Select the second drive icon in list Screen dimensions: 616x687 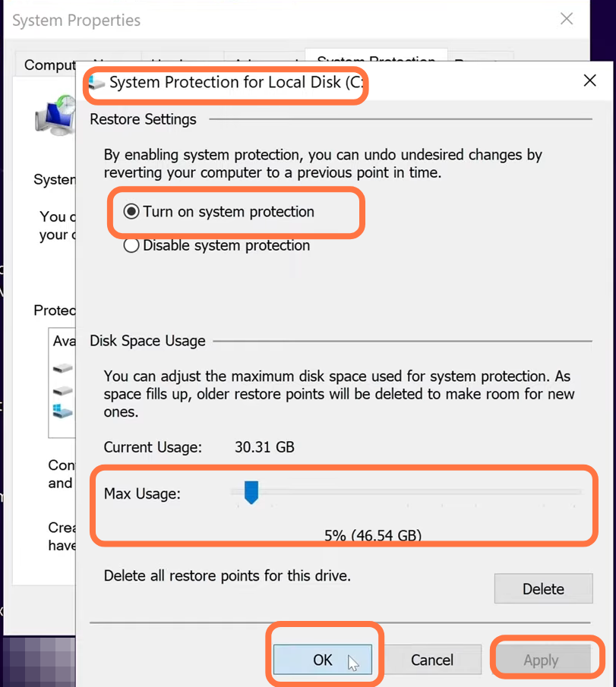[63, 390]
